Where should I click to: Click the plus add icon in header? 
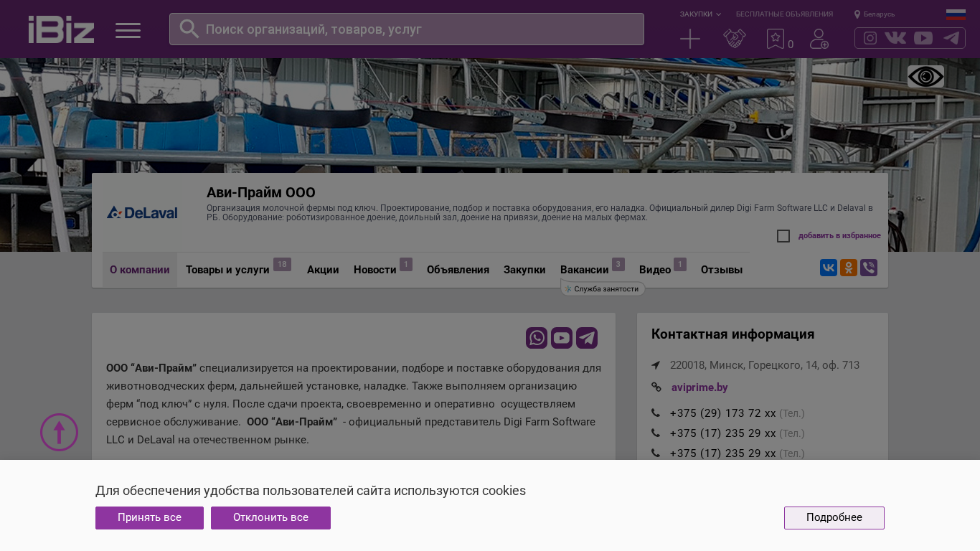point(690,39)
